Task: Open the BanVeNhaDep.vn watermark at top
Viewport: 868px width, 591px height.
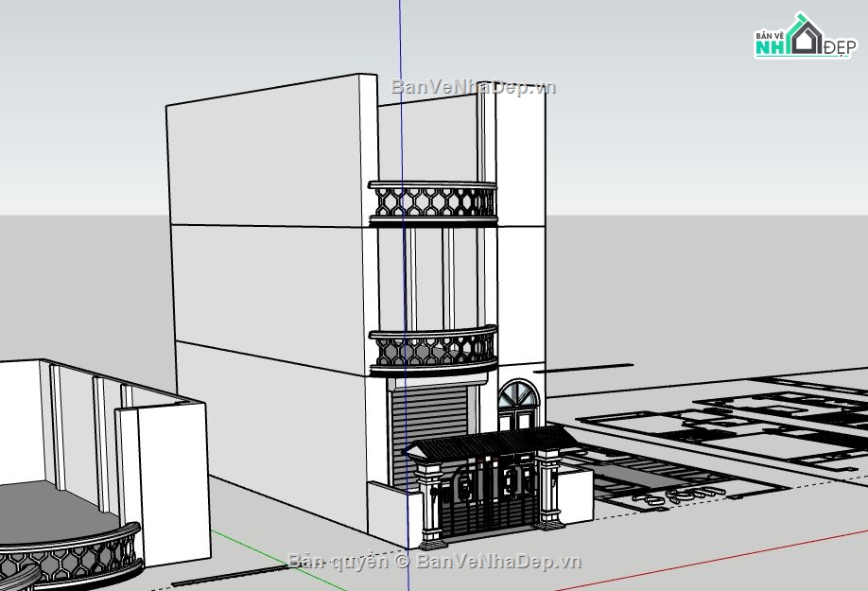Action: click(474, 88)
